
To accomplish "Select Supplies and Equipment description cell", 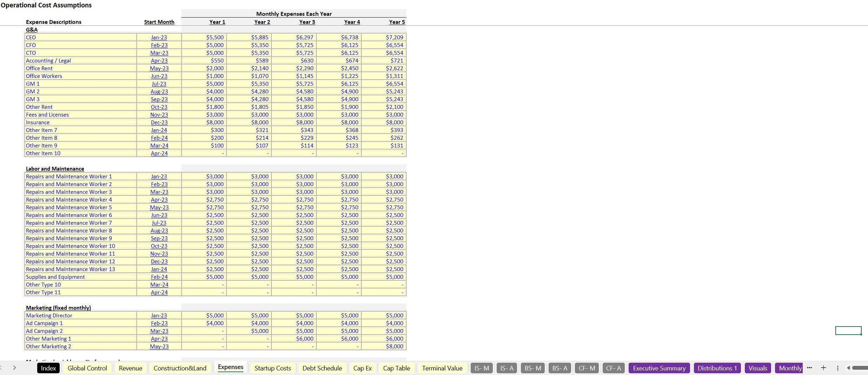I will 81,277.
